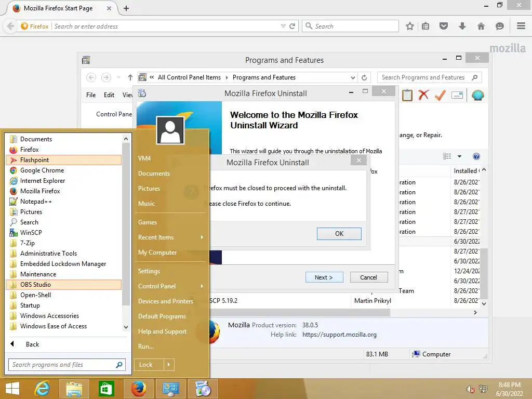The image size is (532, 399).
Task: Click Firefox Hello chat smiley icon
Action: [x=499, y=26]
